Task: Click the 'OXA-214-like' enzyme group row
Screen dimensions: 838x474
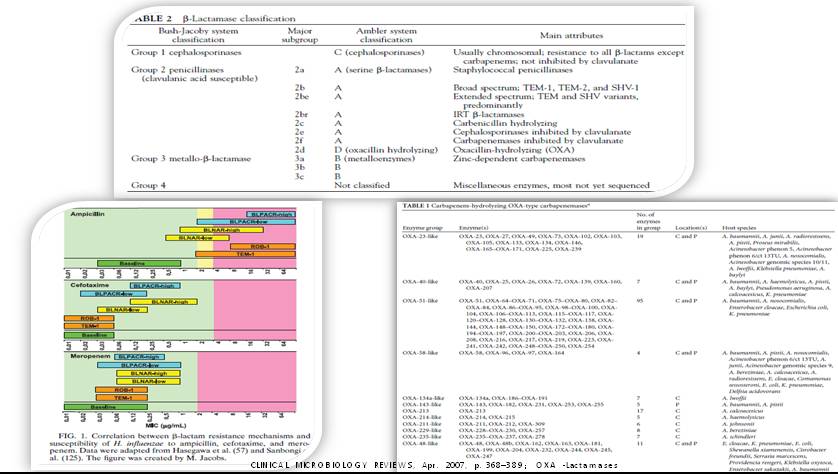Action: [422, 417]
